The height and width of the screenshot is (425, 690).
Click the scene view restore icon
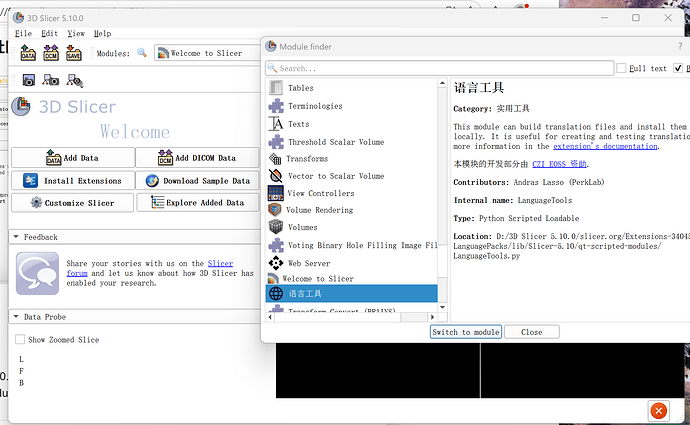(74, 80)
